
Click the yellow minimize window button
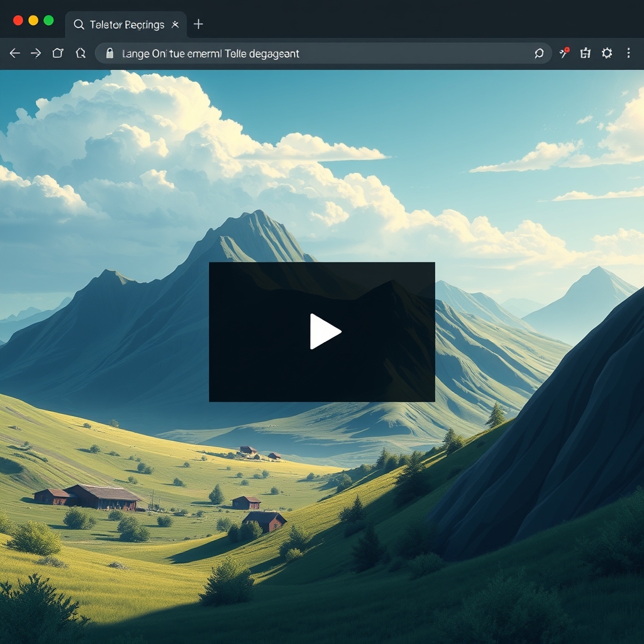pyautogui.click(x=33, y=21)
